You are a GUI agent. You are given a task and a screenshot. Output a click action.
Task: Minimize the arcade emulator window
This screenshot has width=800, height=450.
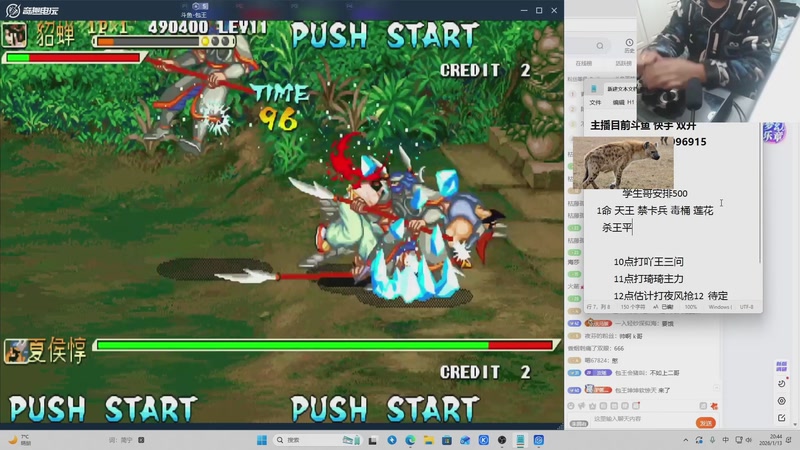coord(523,10)
